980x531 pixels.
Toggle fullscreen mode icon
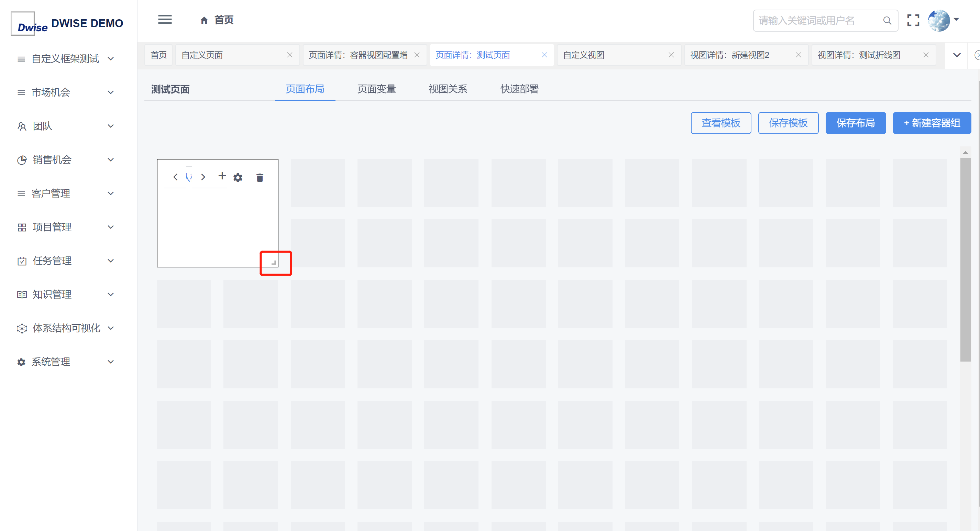(913, 20)
